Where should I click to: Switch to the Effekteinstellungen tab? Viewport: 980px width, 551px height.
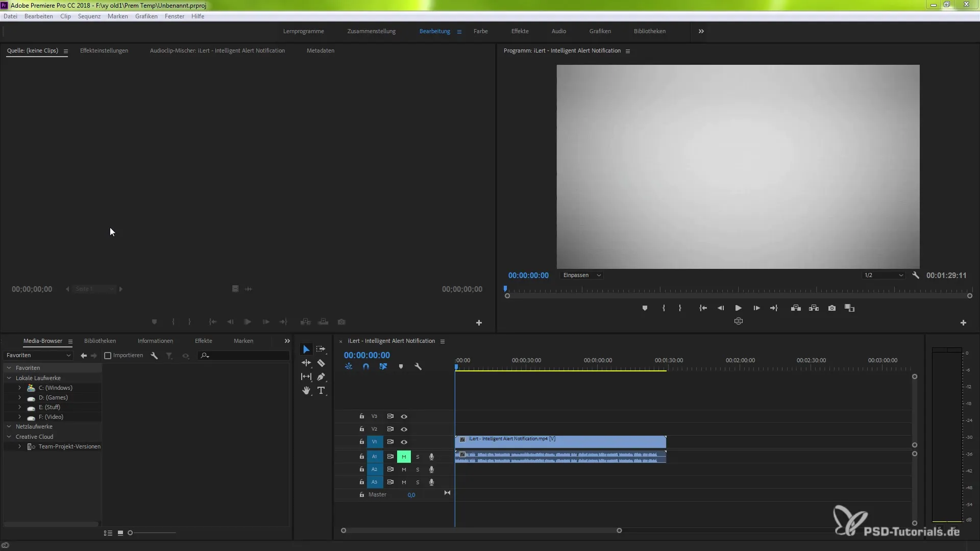pyautogui.click(x=104, y=51)
